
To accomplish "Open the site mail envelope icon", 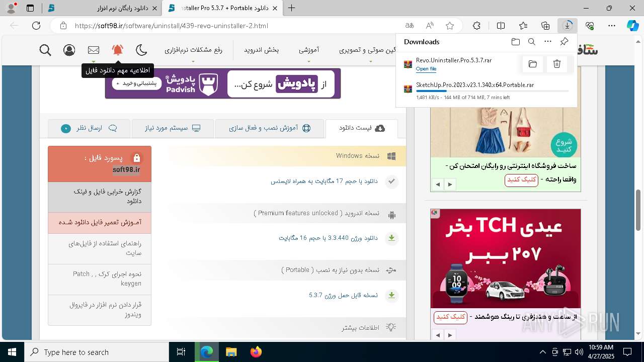I will coord(94,50).
